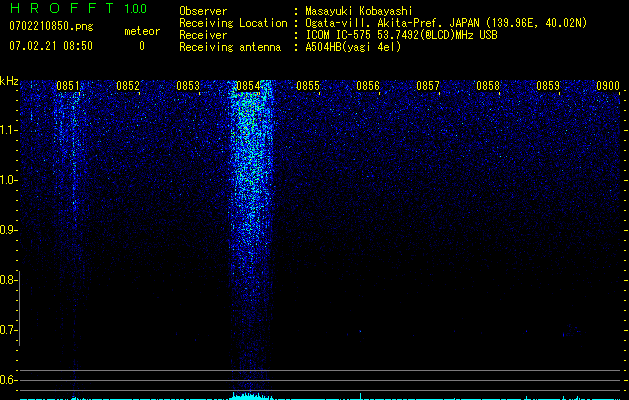Click the 0858 time marker
This screenshot has width=629, height=400.
488,86
